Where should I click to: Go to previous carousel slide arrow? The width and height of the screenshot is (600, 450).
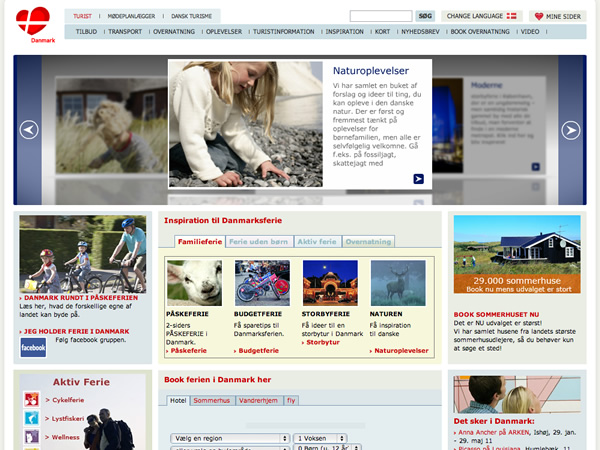29,130
